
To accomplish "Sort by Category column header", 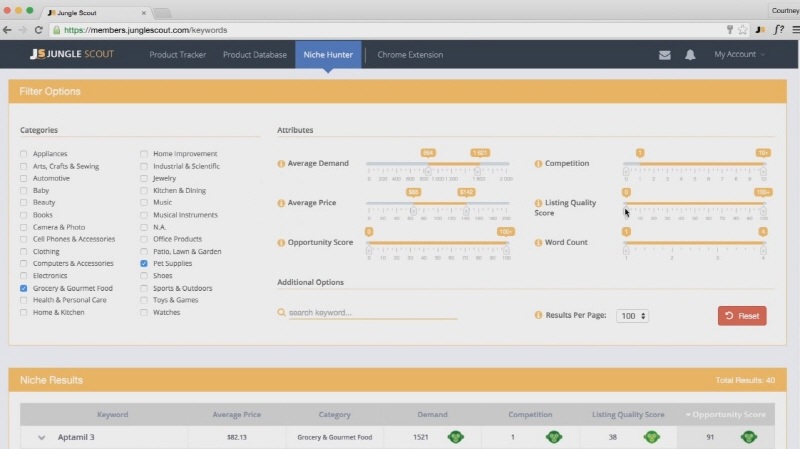I will [x=335, y=414].
